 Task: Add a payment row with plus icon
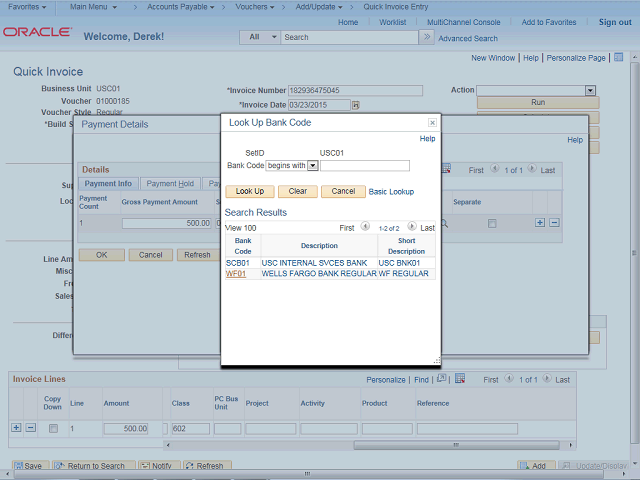point(540,223)
